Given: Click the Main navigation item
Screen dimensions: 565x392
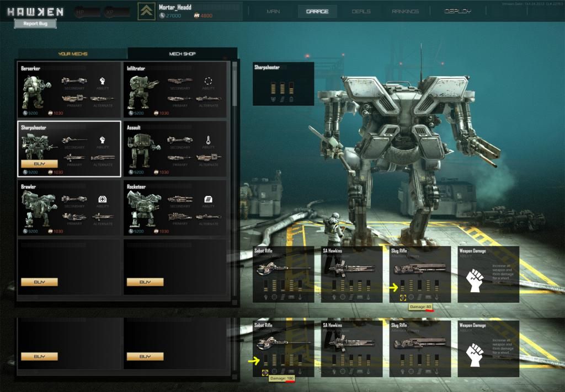Looking at the screenshot, I should [273, 12].
